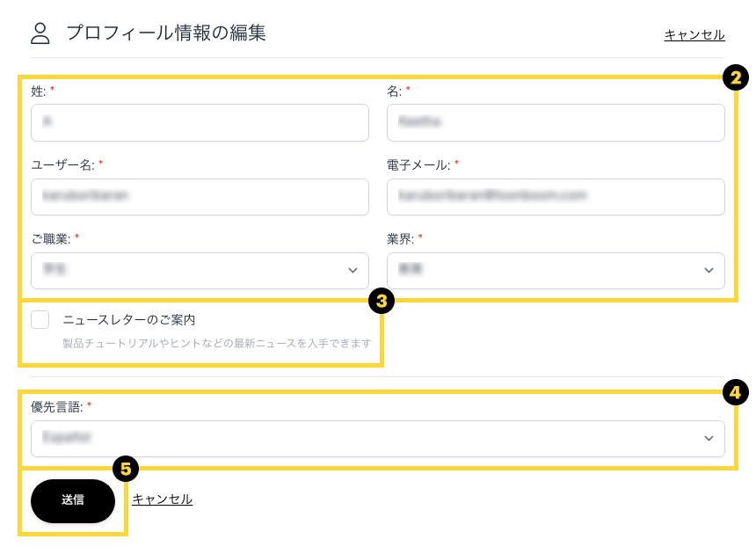Click the number 2 callout badge
756x554 pixels.
click(x=735, y=78)
